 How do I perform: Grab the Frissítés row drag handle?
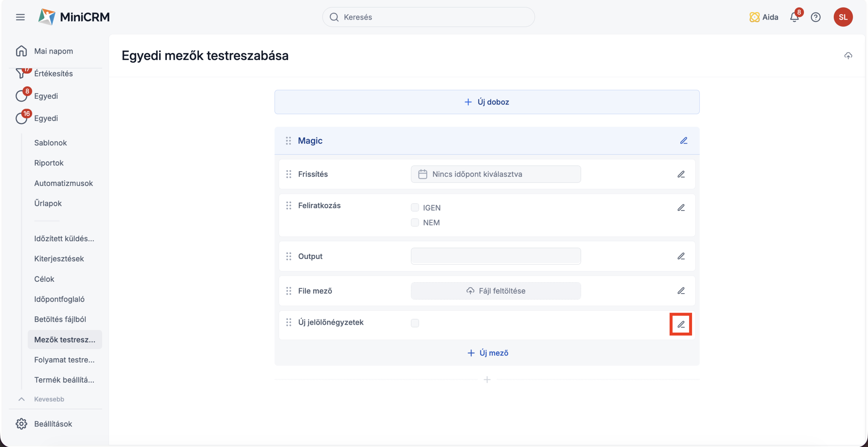tap(289, 174)
